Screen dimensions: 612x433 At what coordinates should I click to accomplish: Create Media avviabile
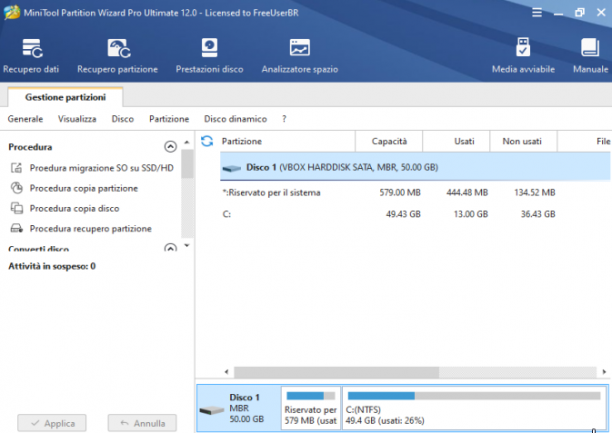pyautogui.click(x=523, y=56)
